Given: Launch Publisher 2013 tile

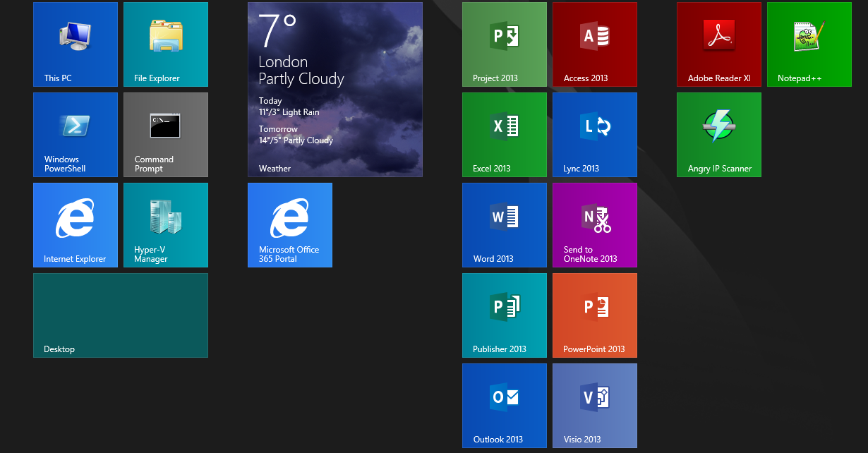Looking at the screenshot, I should (x=505, y=315).
